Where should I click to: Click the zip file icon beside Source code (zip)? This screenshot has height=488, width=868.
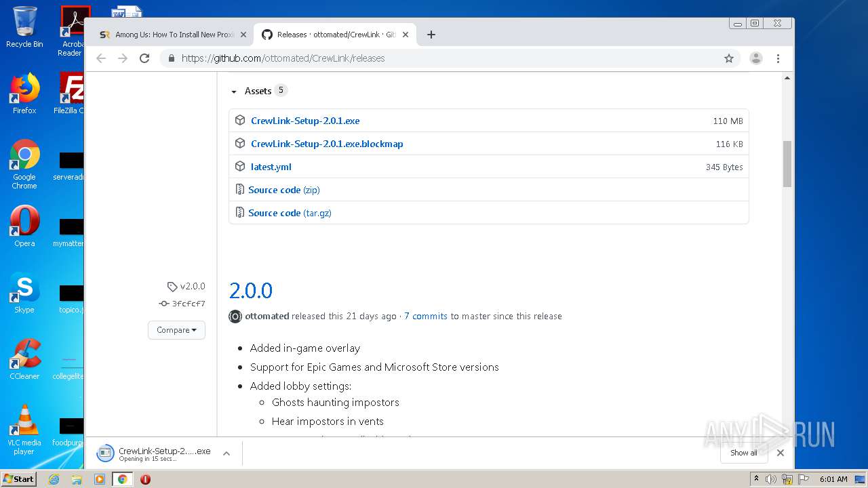coord(239,190)
